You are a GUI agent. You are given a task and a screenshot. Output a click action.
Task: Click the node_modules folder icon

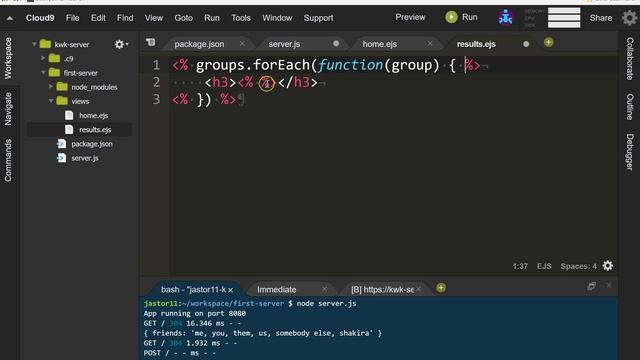pyautogui.click(x=62, y=87)
